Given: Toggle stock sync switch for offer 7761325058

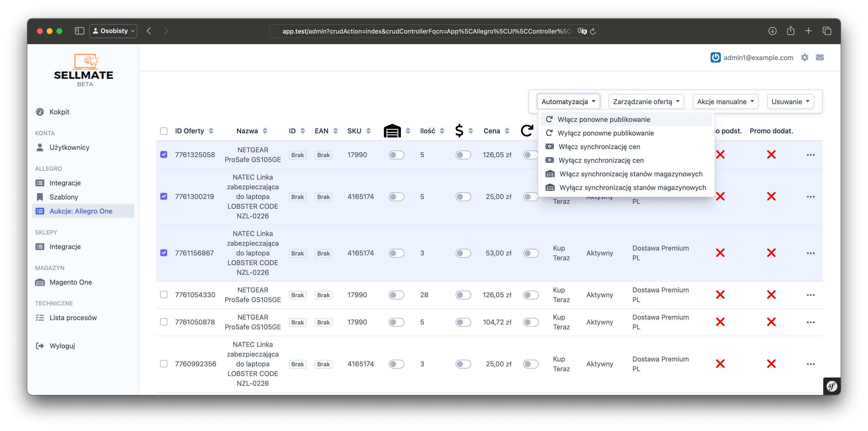Looking at the screenshot, I should (x=396, y=155).
